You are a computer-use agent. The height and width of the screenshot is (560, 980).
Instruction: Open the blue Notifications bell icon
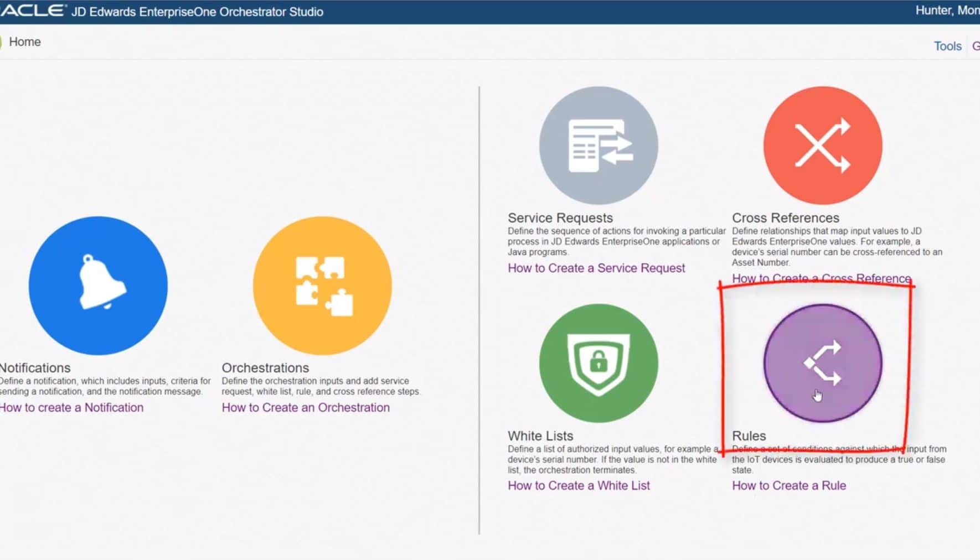(98, 286)
